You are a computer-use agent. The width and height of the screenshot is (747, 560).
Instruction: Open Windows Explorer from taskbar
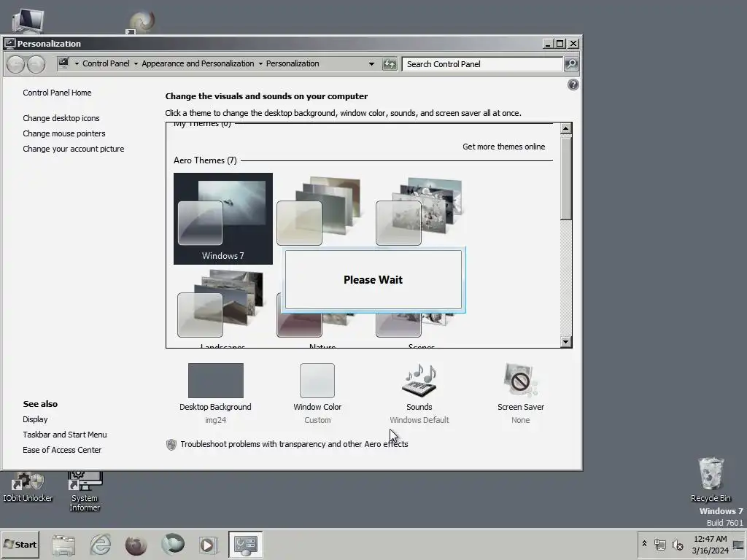tap(63, 545)
